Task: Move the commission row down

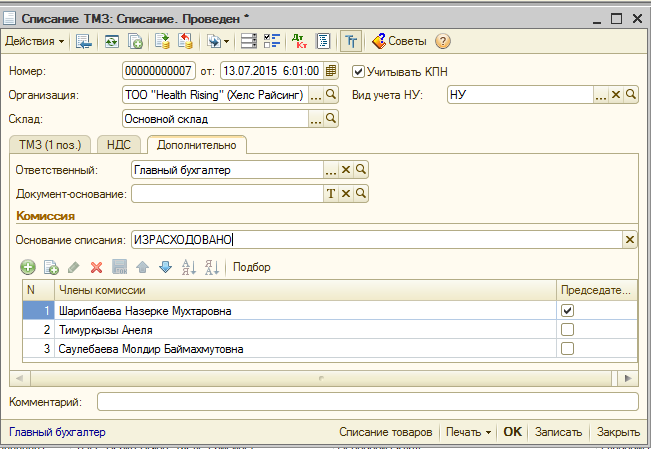Action: [x=165, y=267]
